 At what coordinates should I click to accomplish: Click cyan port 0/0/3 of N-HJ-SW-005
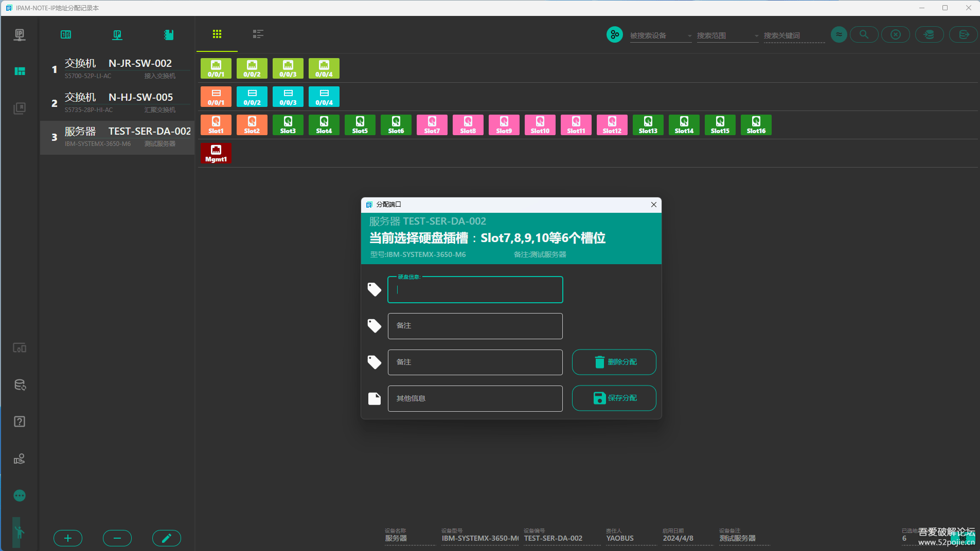tap(288, 97)
